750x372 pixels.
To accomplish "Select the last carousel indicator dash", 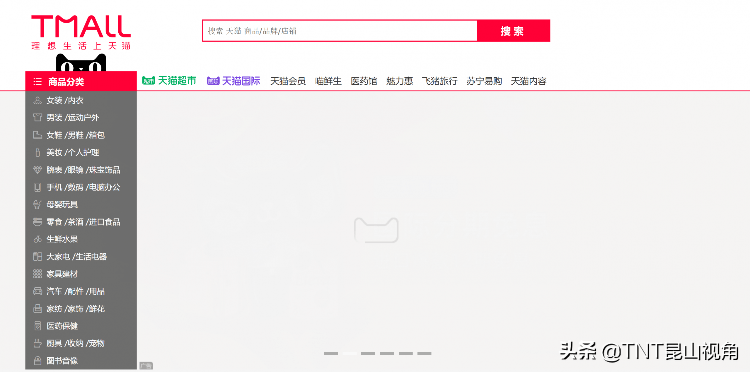I will (x=424, y=353).
